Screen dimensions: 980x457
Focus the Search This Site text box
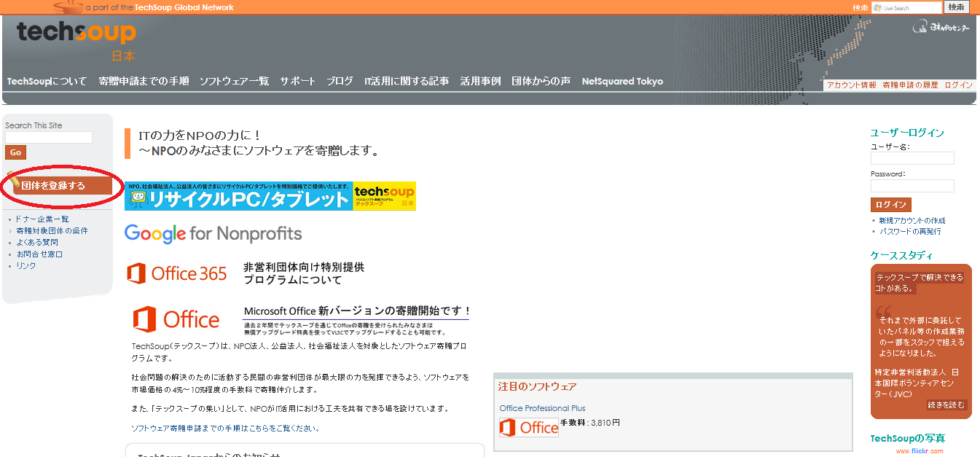click(x=49, y=137)
